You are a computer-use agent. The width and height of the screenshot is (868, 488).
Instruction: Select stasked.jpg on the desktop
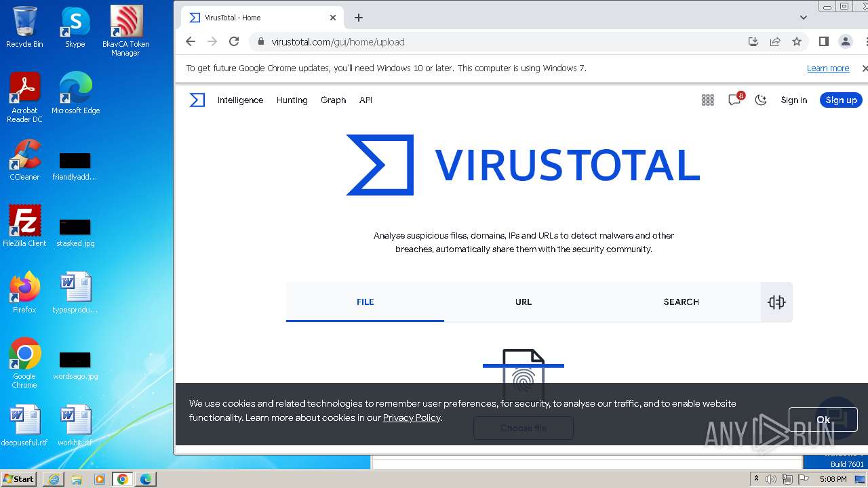click(75, 233)
